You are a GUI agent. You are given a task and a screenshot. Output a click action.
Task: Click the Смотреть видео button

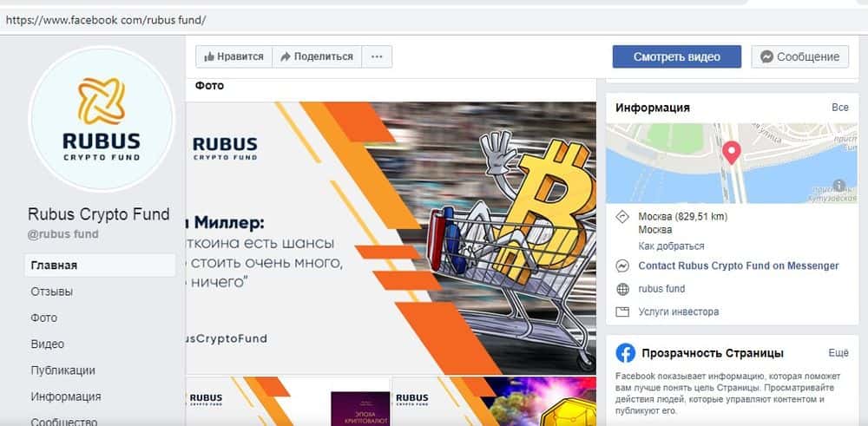point(676,56)
